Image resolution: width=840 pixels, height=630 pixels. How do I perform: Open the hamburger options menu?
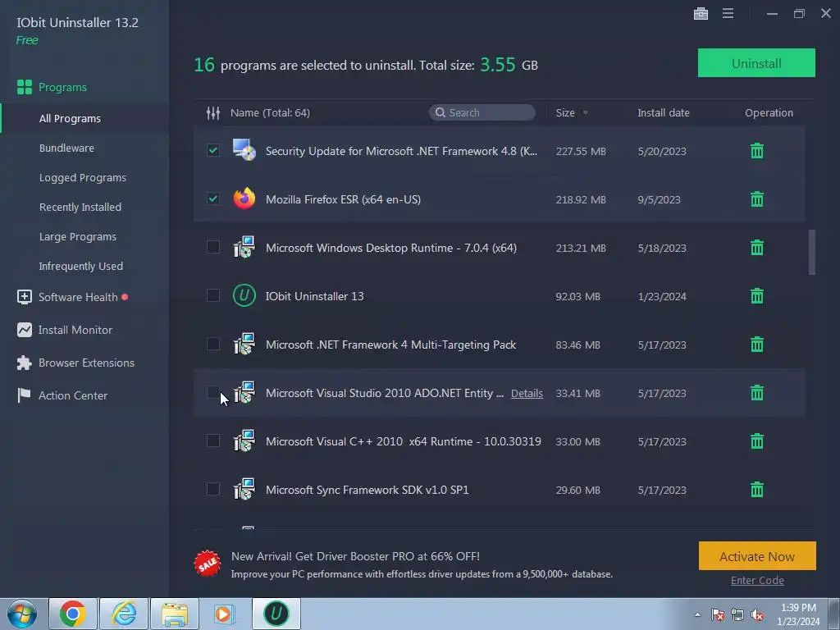pyautogui.click(x=728, y=13)
